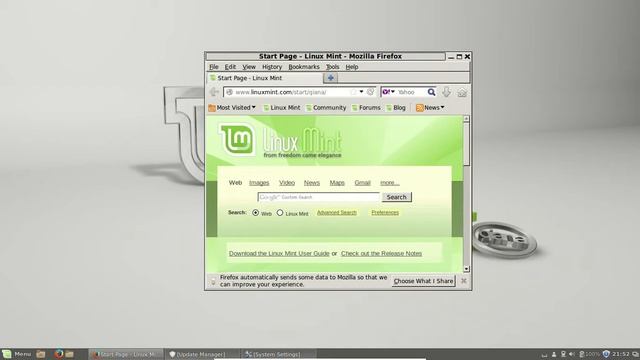Image resolution: width=640 pixels, height=360 pixels.
Task: Open the Tools menu
Action: 333,67
